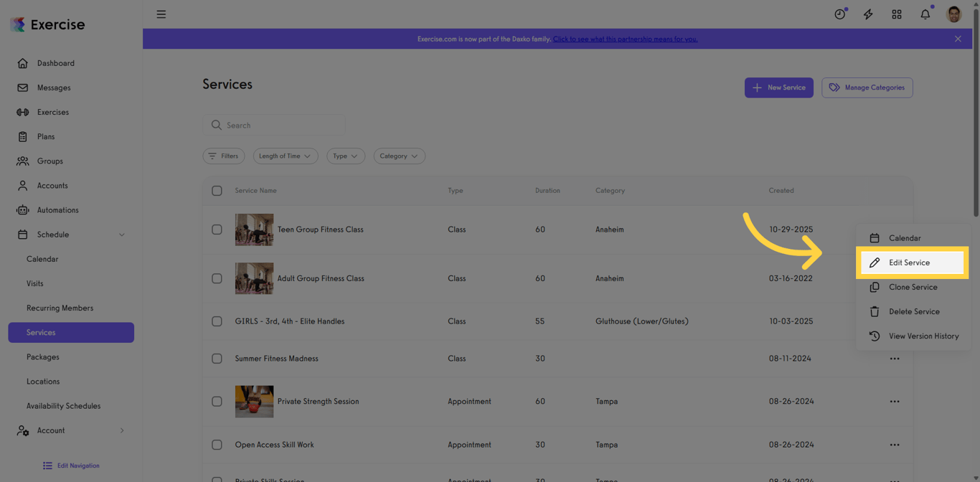Image resolution: width=980 pixels, height=482 pixels.
Task: Open the Length of Time filter dropdown
Action: tap(285, 156)
